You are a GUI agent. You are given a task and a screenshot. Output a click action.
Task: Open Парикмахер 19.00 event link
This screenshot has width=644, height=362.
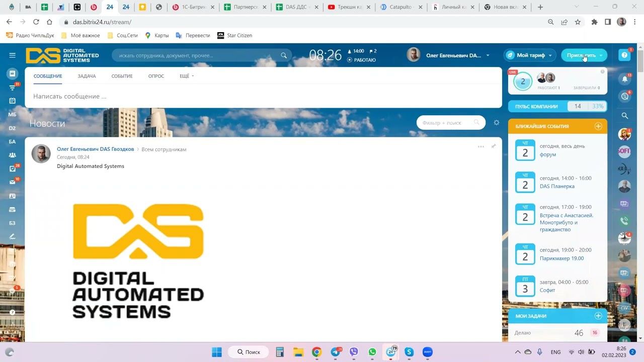[x=561, y=258]
